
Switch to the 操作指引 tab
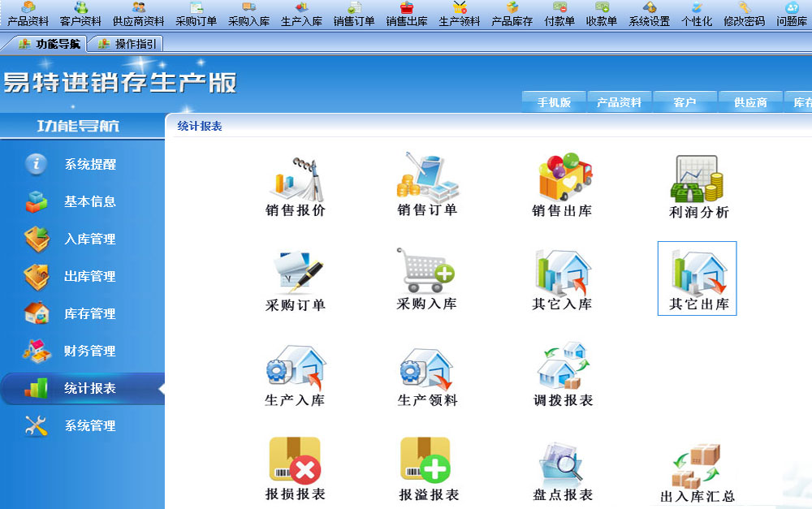(x=127, y=44)
